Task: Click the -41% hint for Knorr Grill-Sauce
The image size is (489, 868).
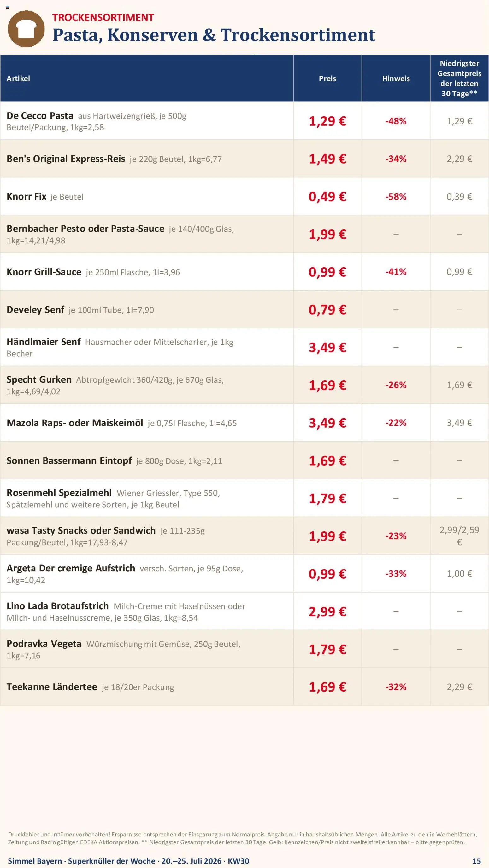Action: coord(396,272)
